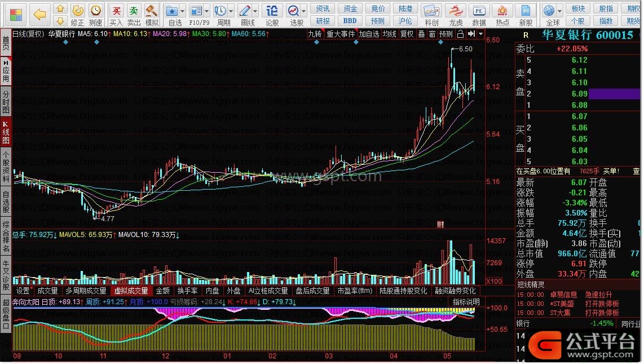Screen dimensions: 644x364
Task: Go back with the yellow left arrow
Action: pos(40,15)
